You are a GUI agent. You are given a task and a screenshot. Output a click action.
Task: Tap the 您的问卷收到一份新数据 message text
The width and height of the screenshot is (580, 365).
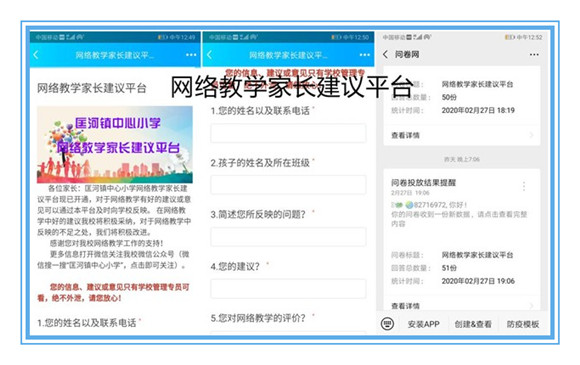(459, 219)
